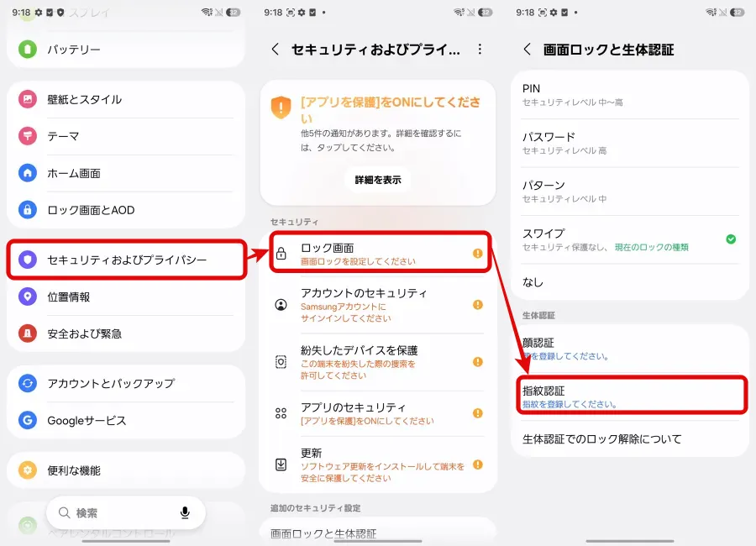Tap the update download icon
This screenshot has width=756, height=546.
(x=281, y=465)
